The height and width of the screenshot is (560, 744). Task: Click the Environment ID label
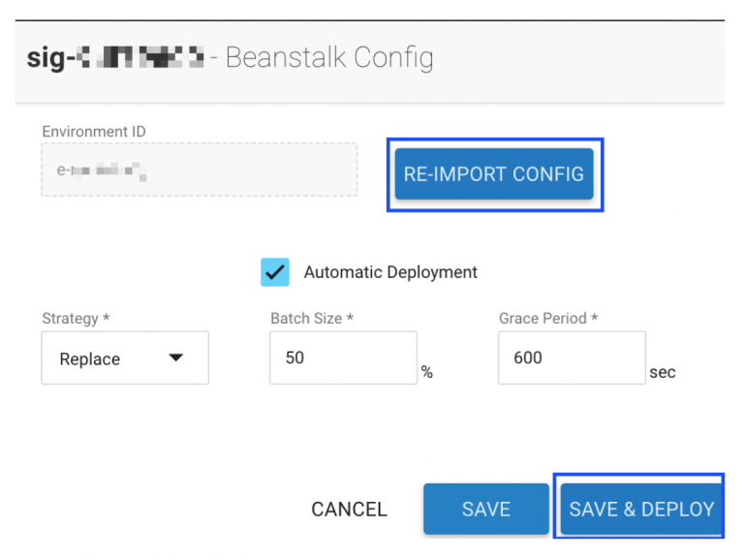coord(94,131)
